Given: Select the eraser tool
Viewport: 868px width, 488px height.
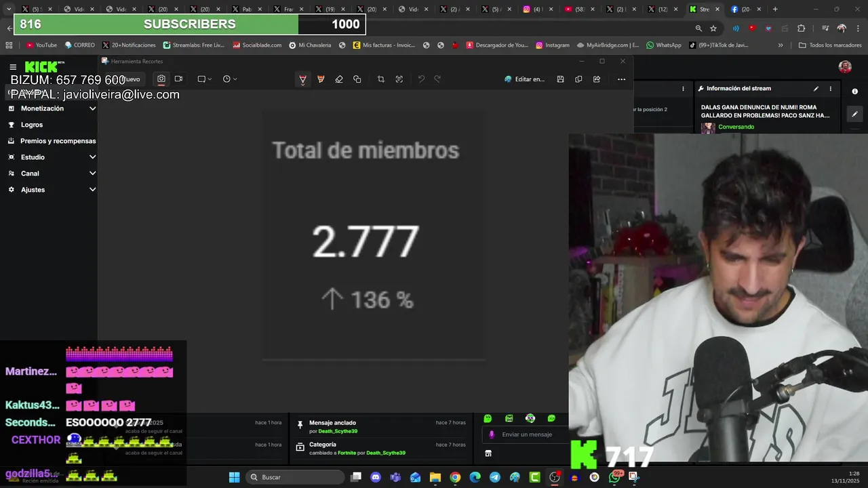Looking at the screenshot, I should click(x=339, y=79).
